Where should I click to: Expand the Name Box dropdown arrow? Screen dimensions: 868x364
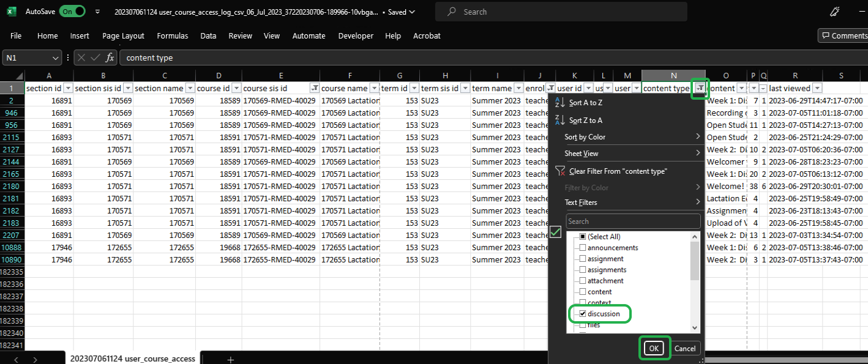pos(55,58)
